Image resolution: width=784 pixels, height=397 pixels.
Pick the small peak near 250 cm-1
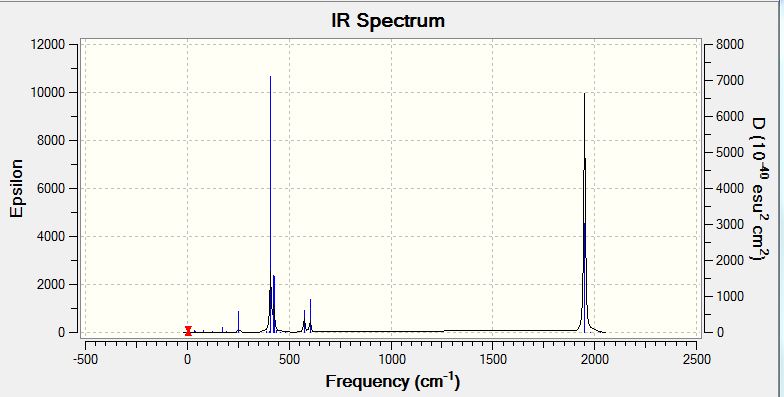[x=238, y=322]
